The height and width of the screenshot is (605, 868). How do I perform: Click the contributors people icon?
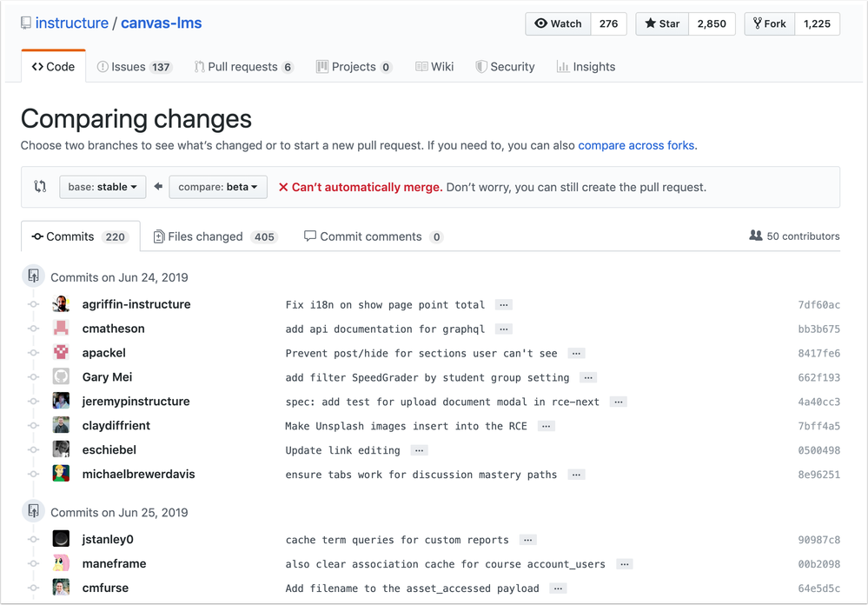(756, 236)
